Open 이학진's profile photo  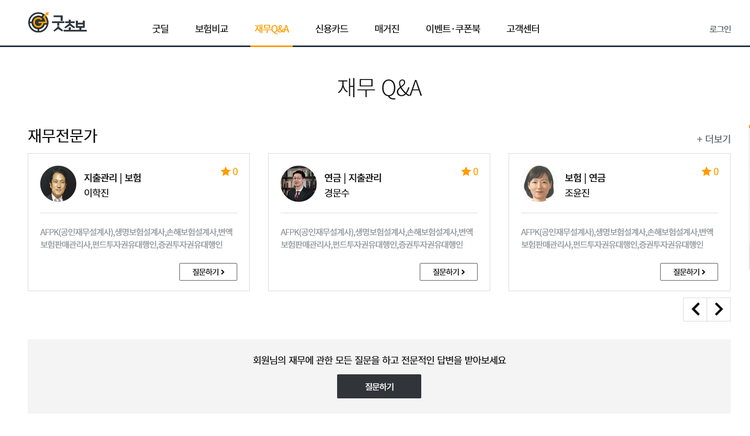point(58,184)
